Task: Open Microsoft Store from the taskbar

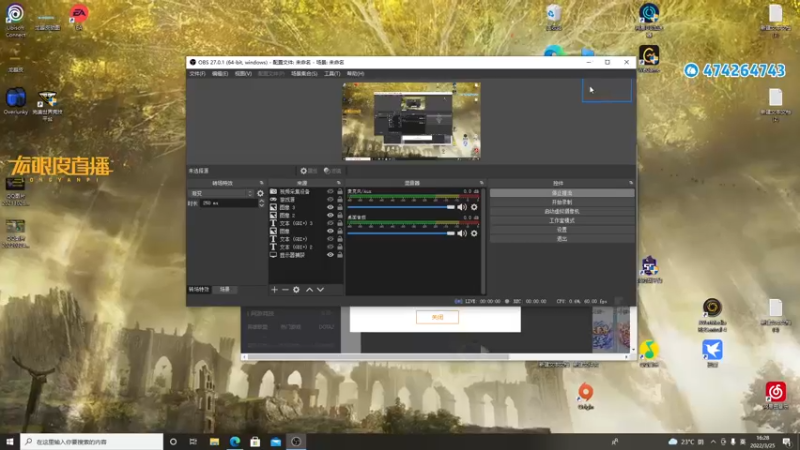Action: click(255, 441)
